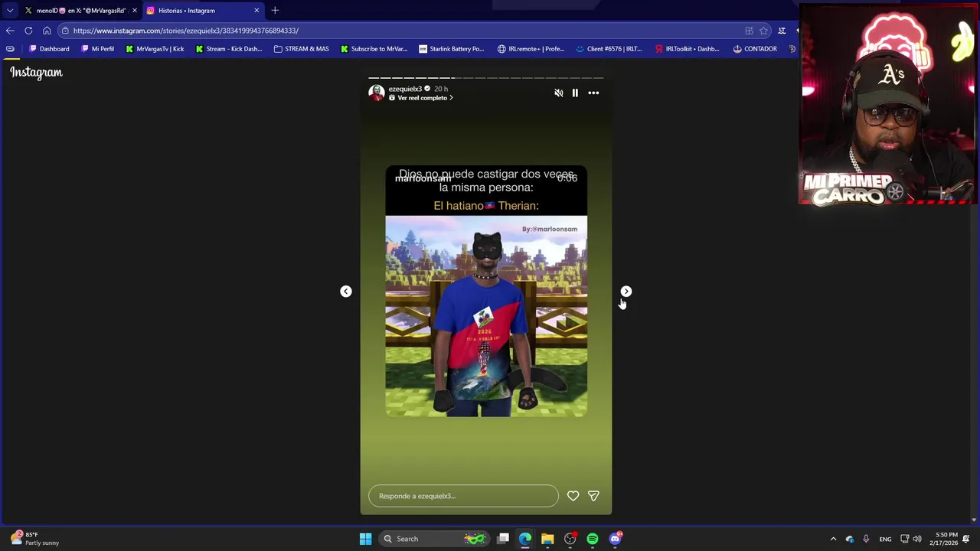Click the story progress bar
Image resolution: width=980 pixels, height=551 pixels.
(x=486, y=78)
